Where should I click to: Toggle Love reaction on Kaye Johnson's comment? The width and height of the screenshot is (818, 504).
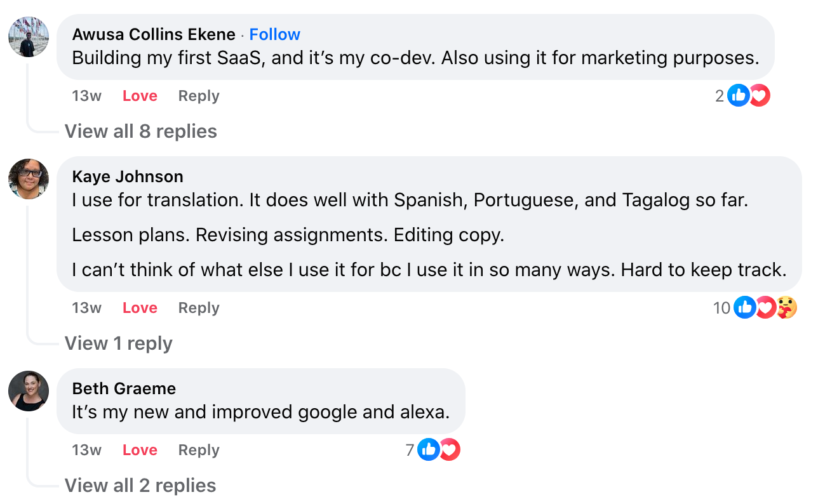(140, 308)
